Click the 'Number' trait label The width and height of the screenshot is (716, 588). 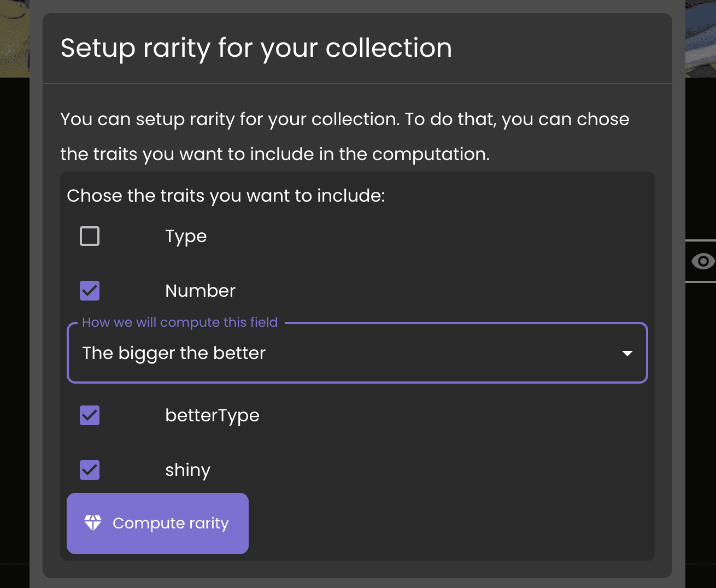(200, 291)
